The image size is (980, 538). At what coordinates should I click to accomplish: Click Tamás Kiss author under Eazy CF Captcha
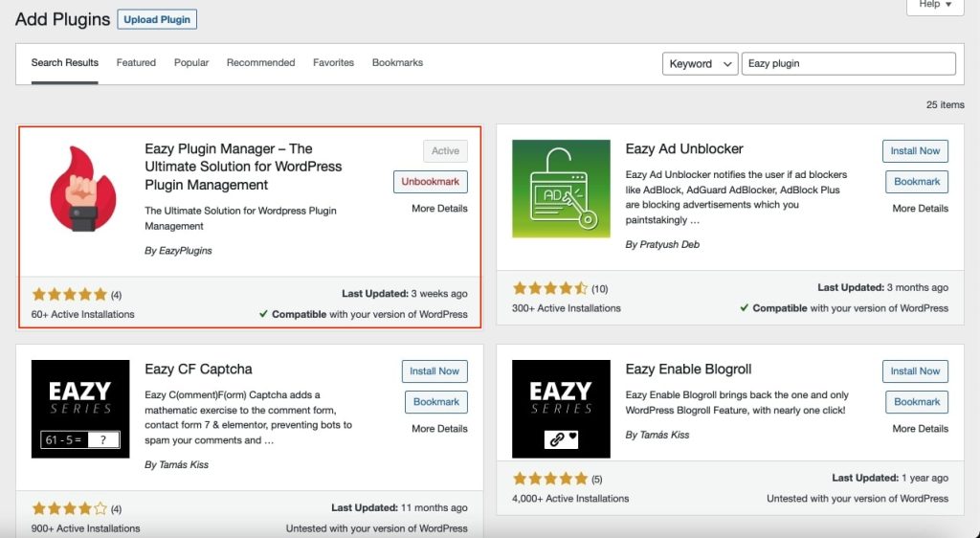[x=184, y=465]
